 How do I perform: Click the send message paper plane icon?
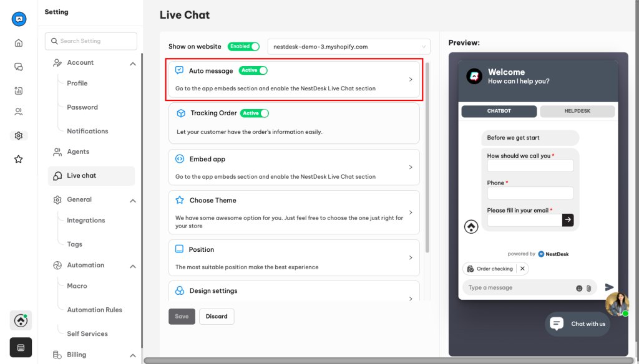[x=609, y=287]
